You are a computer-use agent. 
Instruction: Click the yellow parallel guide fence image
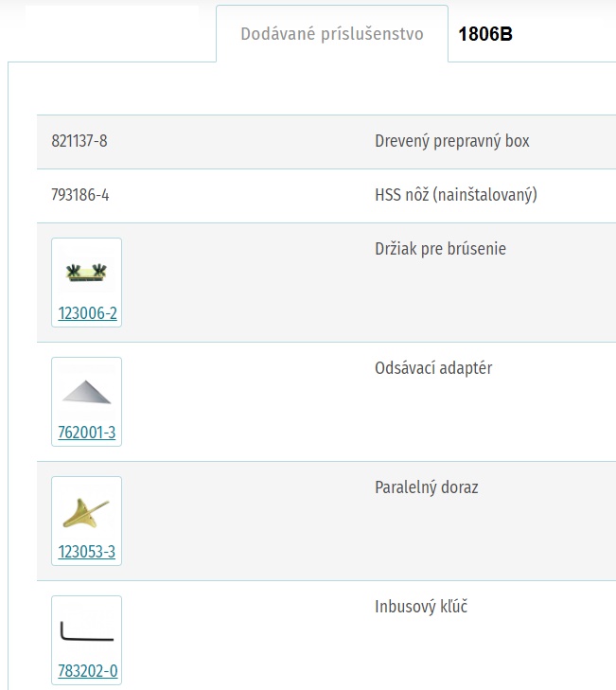(x=87, y=511)
